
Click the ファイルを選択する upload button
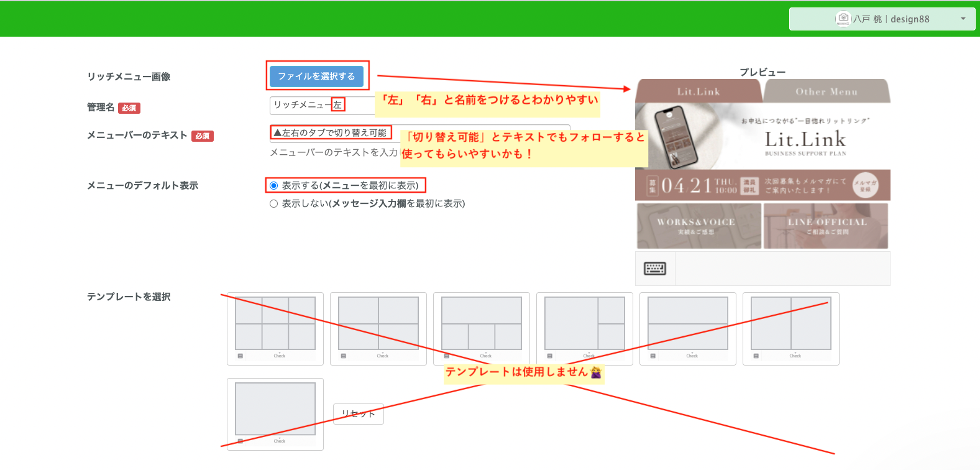coord(316,76)
